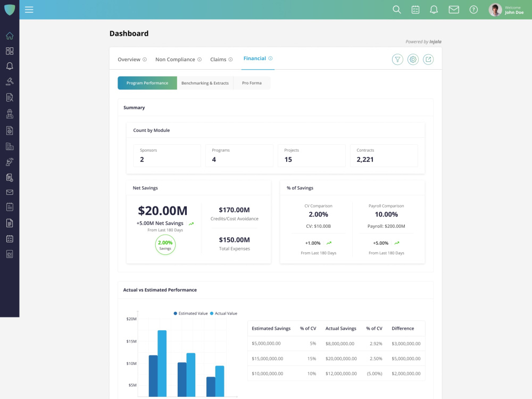Click the export share button

(x=428, y=60)
